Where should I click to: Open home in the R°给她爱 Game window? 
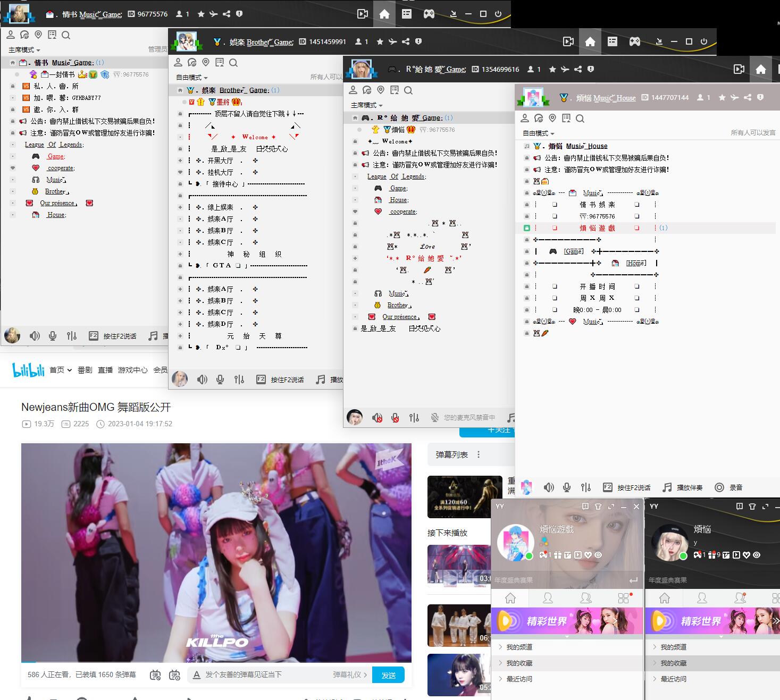click(x=761, y=69)
